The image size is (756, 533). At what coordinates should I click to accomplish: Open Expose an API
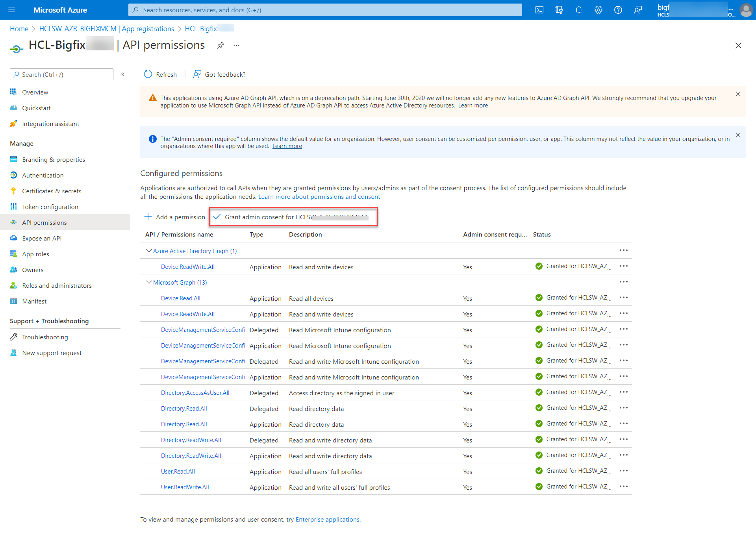tap(42, 238)
